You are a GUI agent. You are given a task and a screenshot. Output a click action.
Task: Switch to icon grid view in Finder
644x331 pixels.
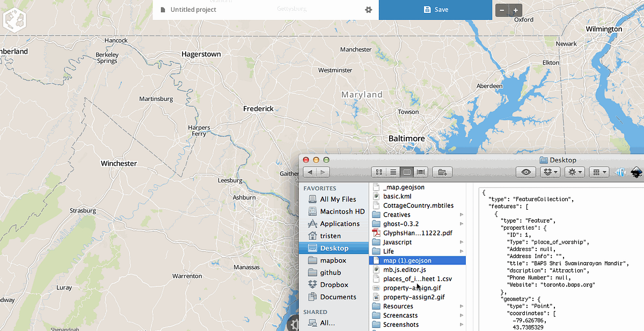(x=379, y=172)
